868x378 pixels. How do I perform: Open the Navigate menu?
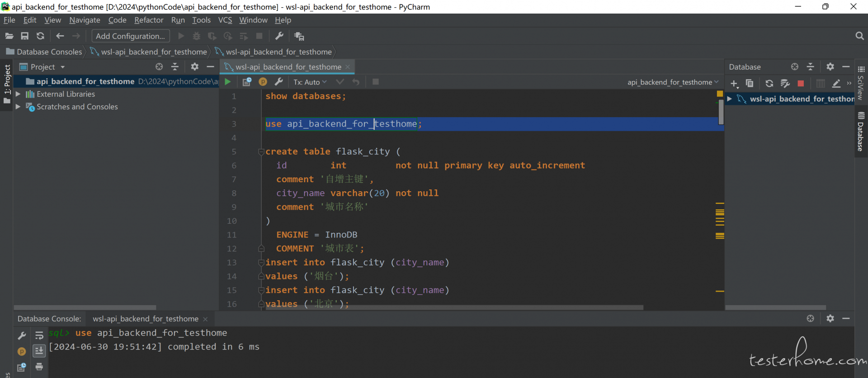(85, 20)
